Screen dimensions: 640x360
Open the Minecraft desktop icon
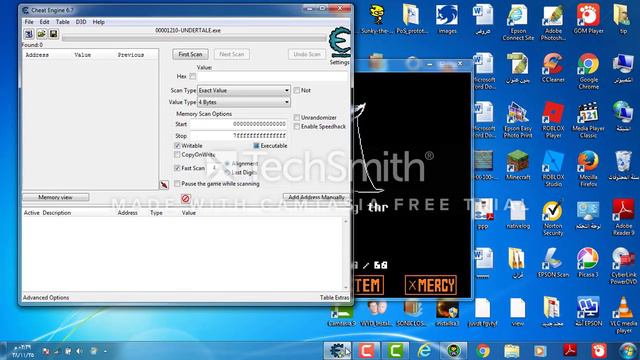point(518,165)
